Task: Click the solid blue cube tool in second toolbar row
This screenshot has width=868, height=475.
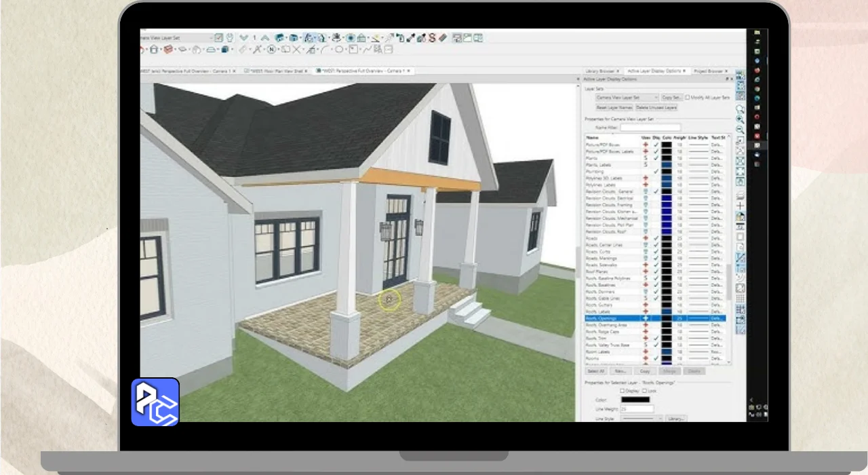Action: click(224, 49)
